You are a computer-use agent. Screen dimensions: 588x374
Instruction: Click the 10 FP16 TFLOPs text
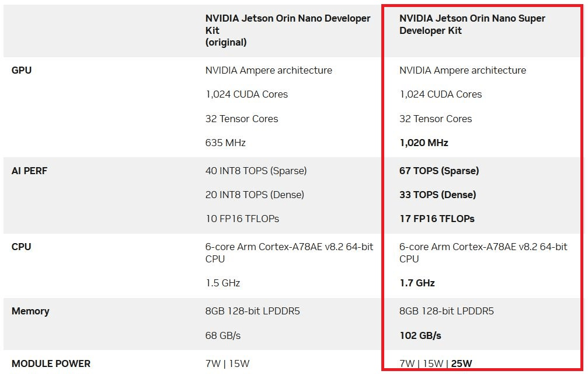(x=242, y=219)
